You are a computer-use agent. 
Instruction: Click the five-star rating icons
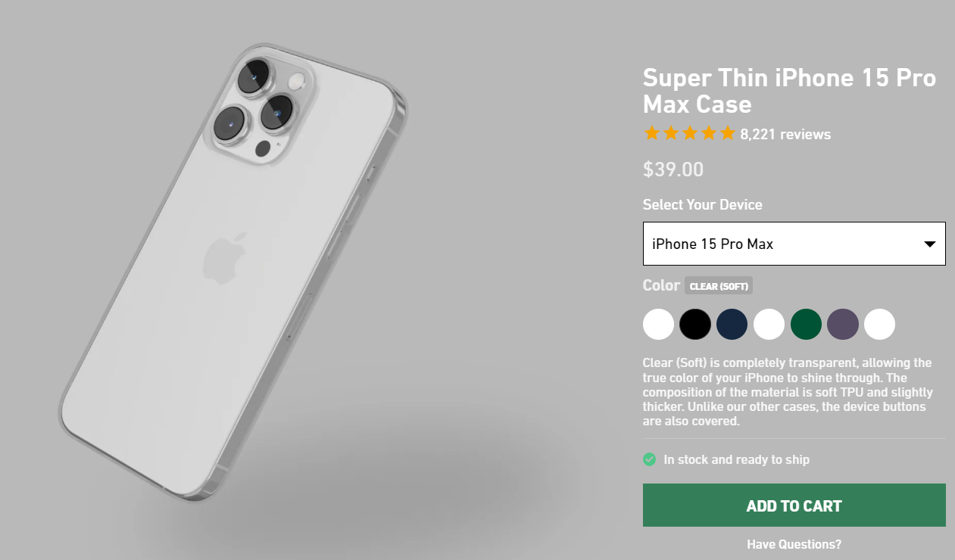click(689, 134)
